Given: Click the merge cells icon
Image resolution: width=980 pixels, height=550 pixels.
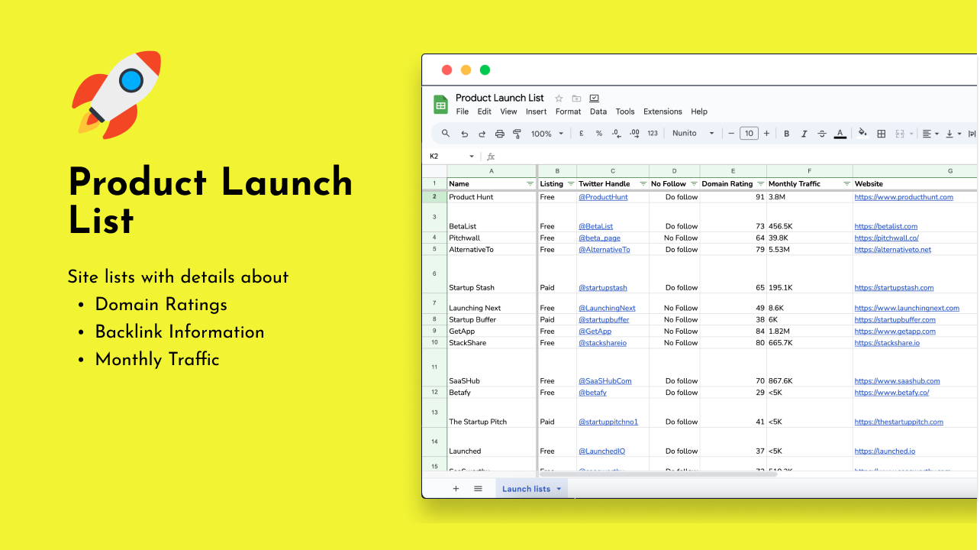Looking at the screenshot, I should click(900, 134).
